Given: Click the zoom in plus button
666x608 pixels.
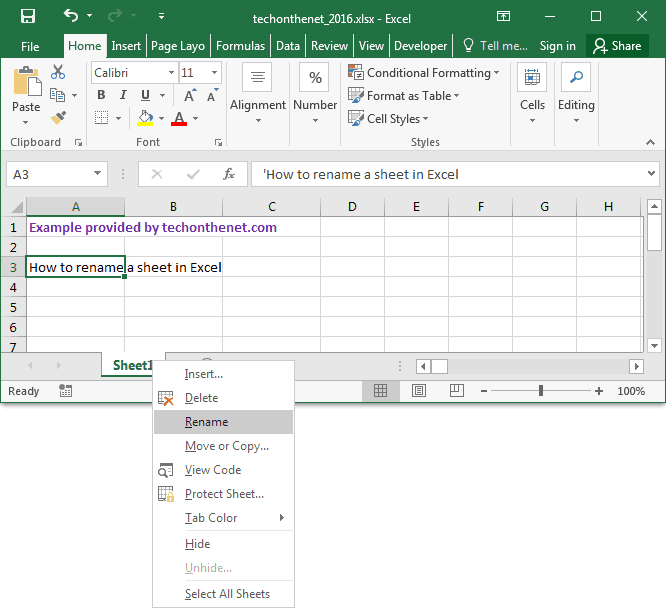Looking at the screenshot, I should tap(599, 391).
